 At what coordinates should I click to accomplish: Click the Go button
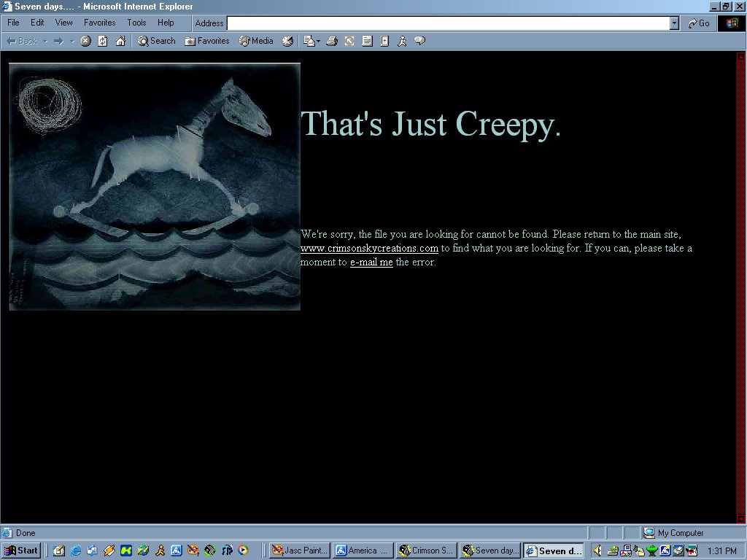click(x=699, y=23)
